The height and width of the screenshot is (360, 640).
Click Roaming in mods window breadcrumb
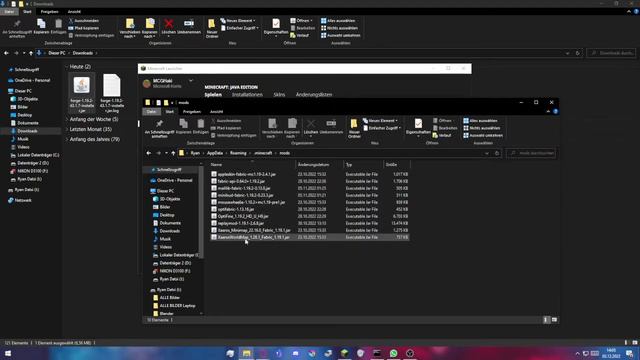(238, 153)
